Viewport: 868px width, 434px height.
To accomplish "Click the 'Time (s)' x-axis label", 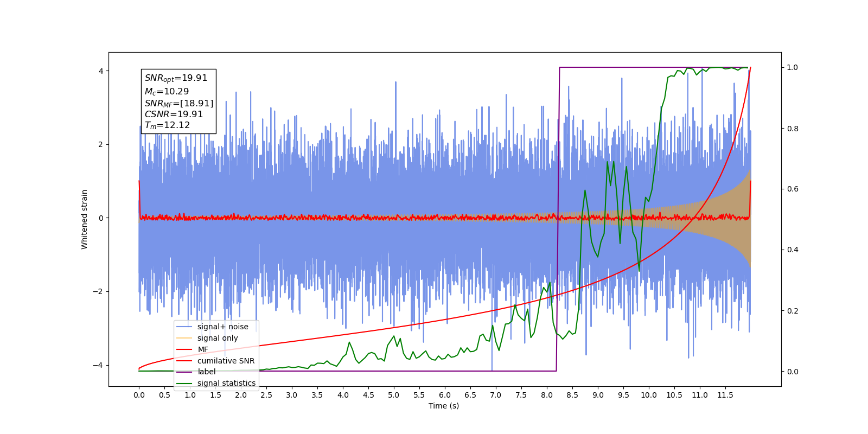I will pyautogui.click(x=444, y=406).
